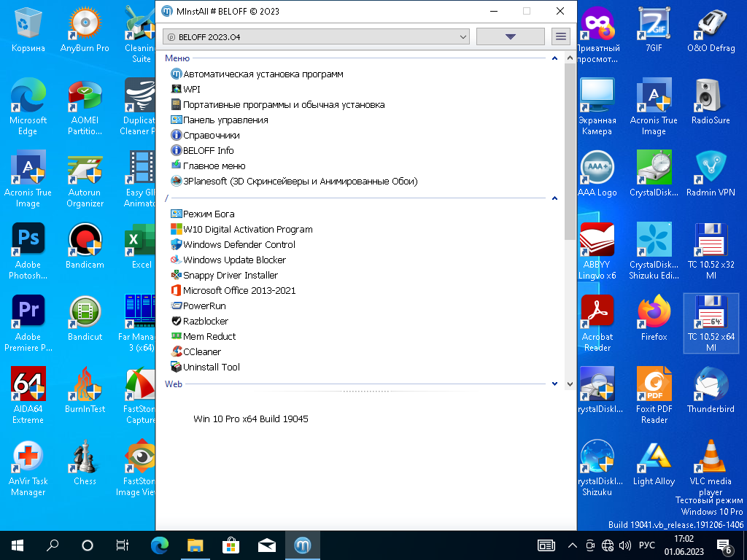Open Панель управления entry
747x560 pixels.
click(x=220, y=120)
